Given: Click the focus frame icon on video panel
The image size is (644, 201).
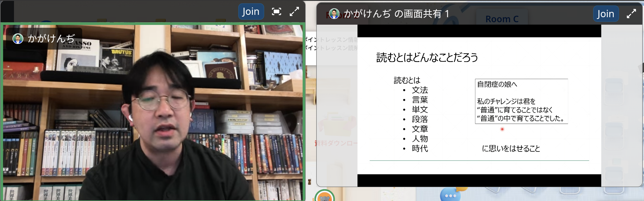Looking at the screenshot, I should [x=276, y=12].
